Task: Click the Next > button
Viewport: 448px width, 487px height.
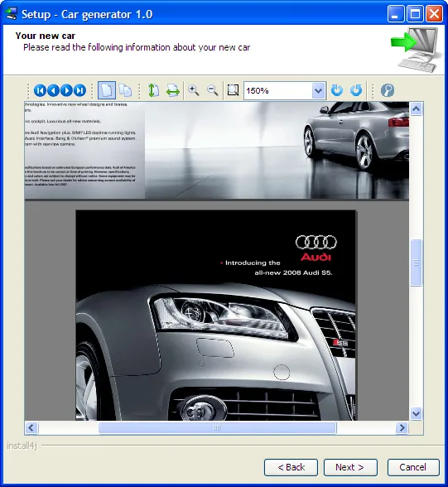Action: pyautogui.click(x=350, y=467)
